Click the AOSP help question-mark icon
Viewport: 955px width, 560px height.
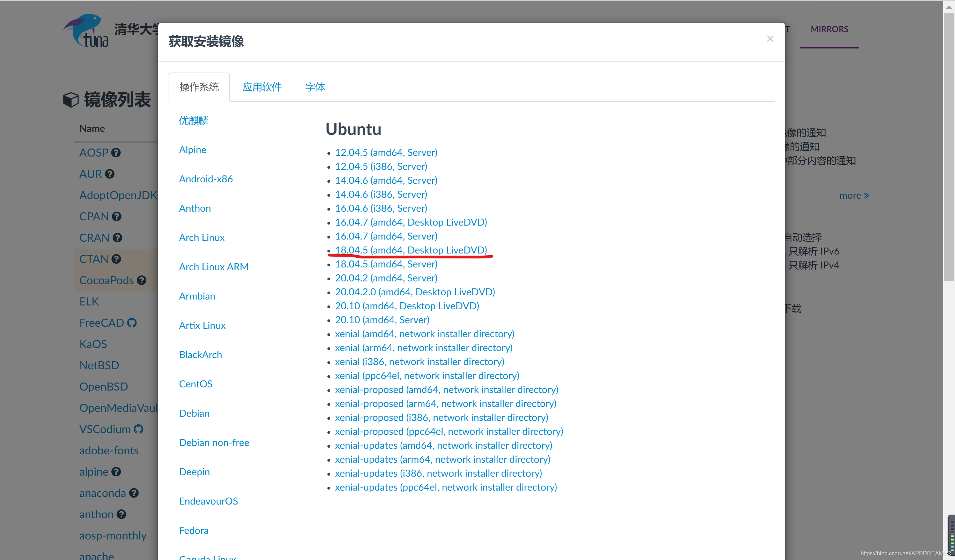point(116,153)
